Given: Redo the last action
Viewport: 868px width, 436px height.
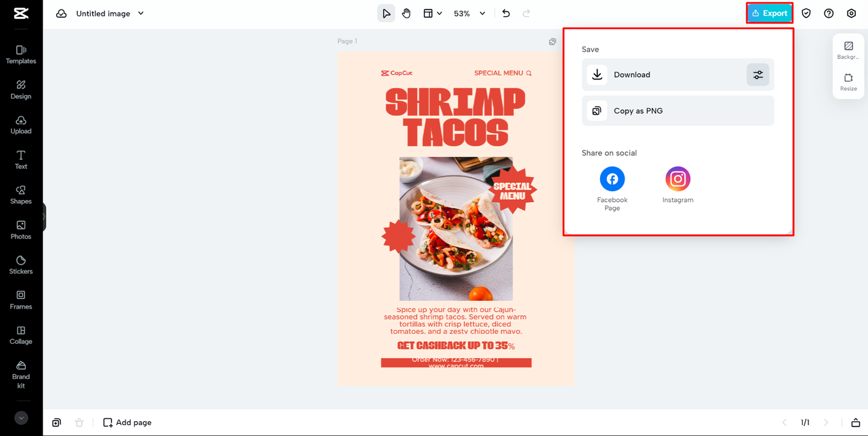Looking at the screenshot, I should (x=526, y=14).
